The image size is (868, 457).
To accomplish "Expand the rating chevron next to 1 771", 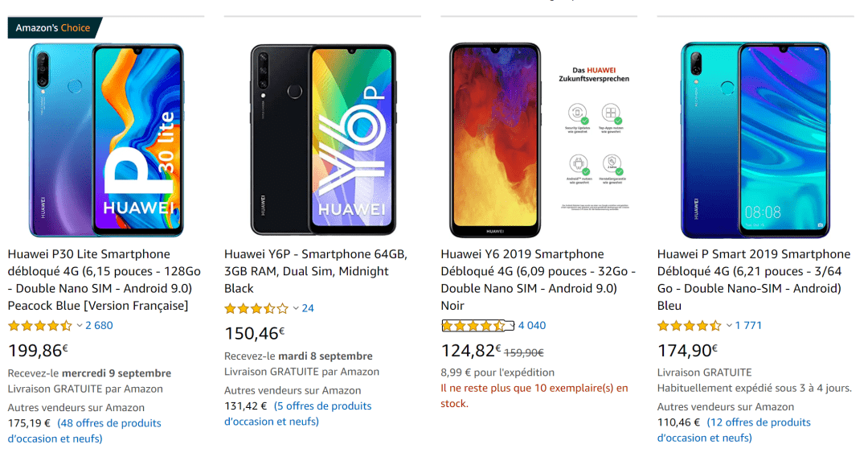I will 729,326.
